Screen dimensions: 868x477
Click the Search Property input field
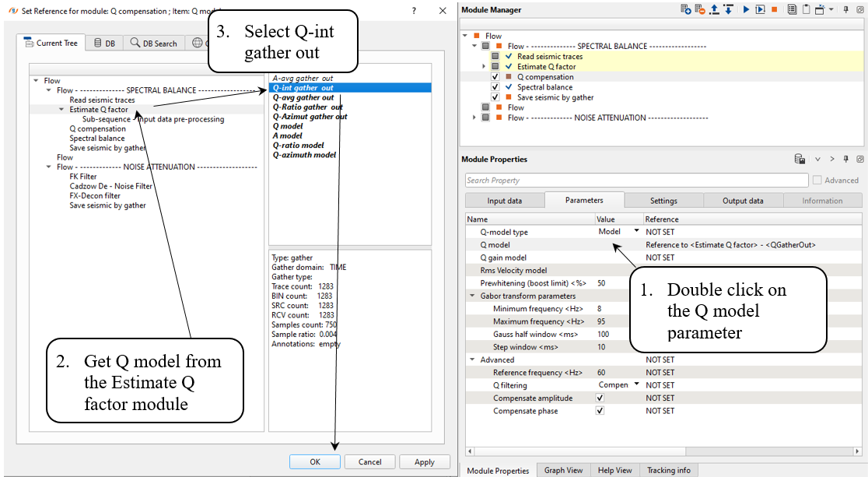(x=635, y=181)
